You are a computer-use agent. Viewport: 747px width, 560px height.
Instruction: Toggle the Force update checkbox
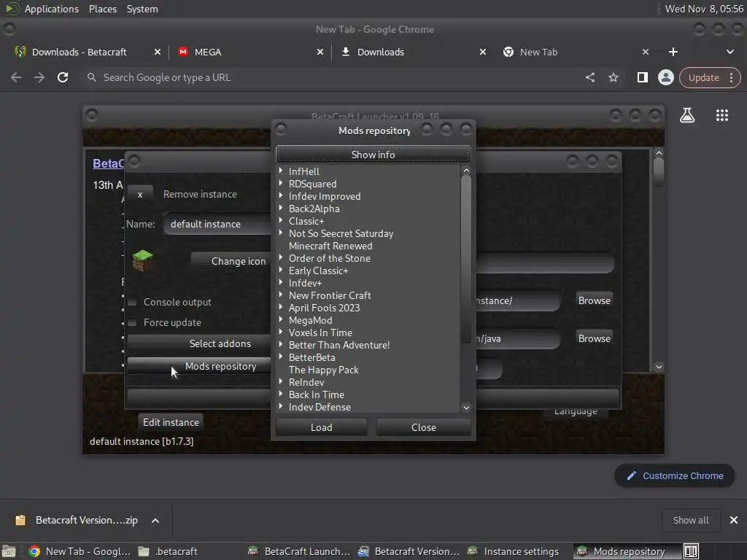click(133, 323)
